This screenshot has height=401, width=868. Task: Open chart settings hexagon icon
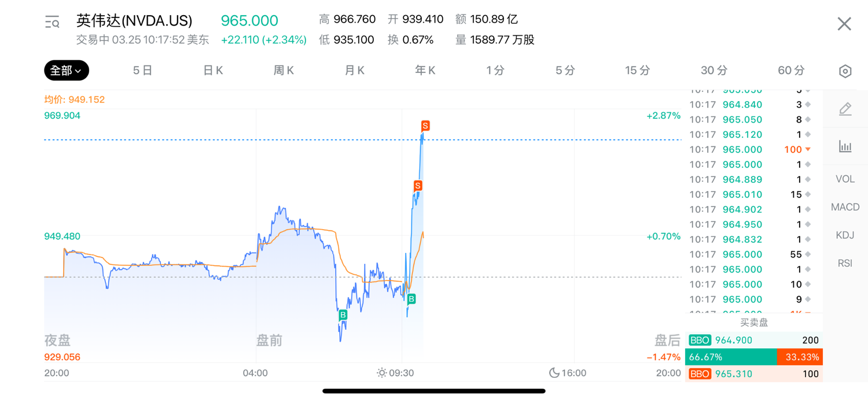(845, 71)
